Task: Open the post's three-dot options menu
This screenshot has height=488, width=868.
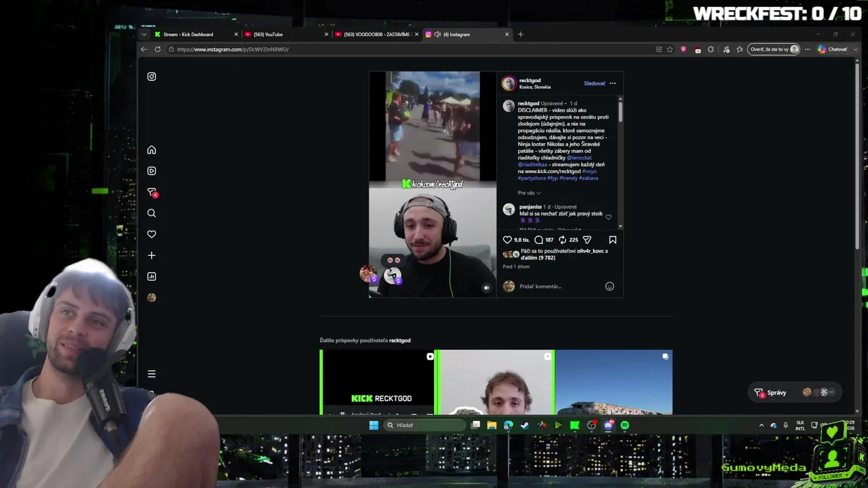Action: point(612,83)
